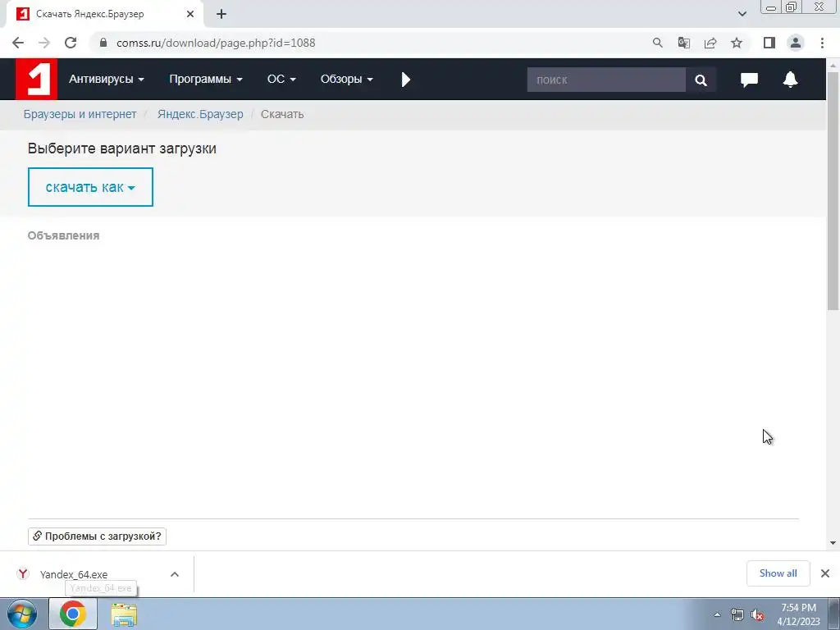This screenshot has height=630, width=840.
Task: Open the tab search chevron in the title bar
Action: point(742,14)
